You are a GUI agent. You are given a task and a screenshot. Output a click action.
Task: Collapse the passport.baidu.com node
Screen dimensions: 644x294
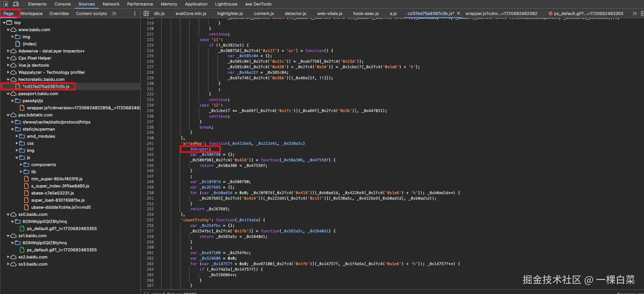pyautogui.click(x=8, y=94)
